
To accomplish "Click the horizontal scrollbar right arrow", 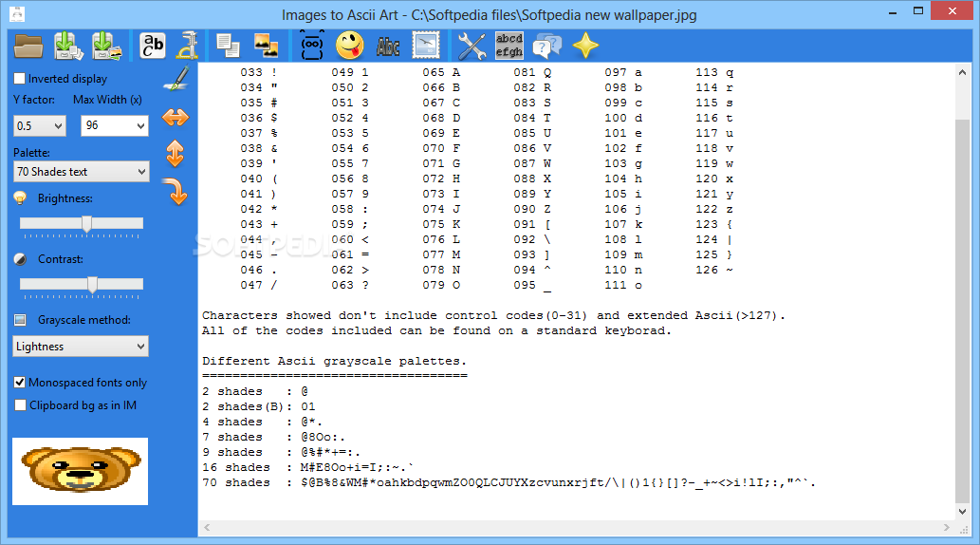I will click(946, 528).
